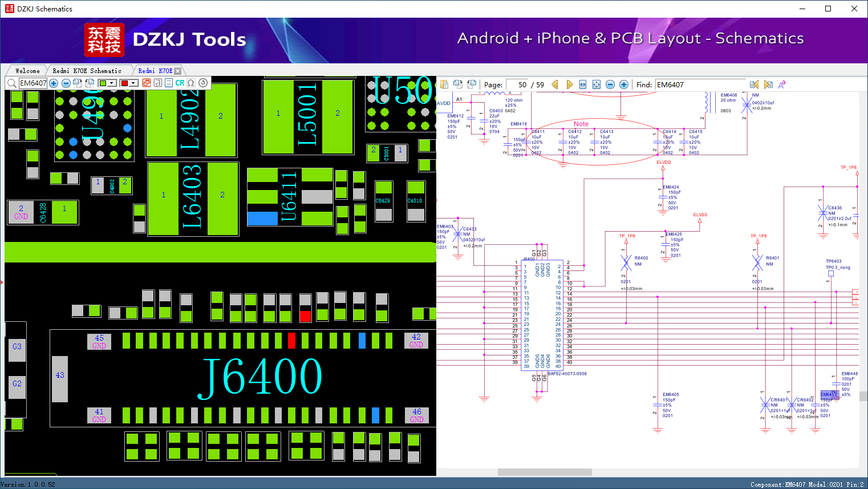Toggle the two-bar lines icon in the PCB toolbar

pos(169,83)
